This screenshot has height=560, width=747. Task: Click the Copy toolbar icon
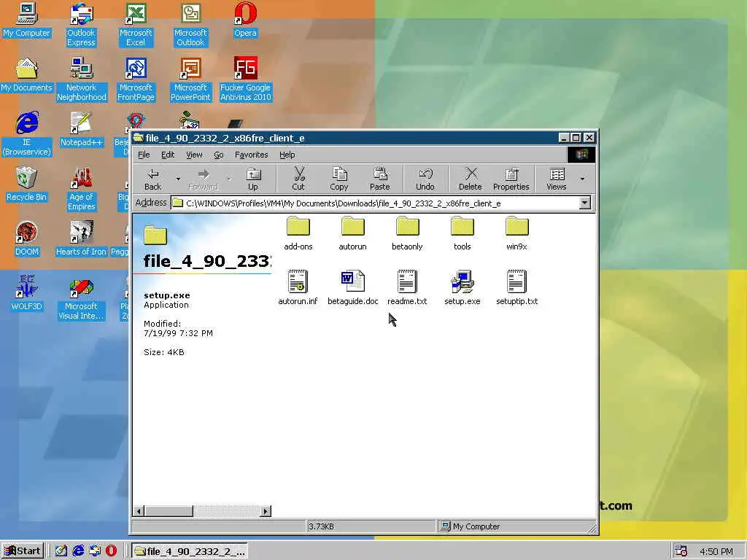tap(339, 174)
